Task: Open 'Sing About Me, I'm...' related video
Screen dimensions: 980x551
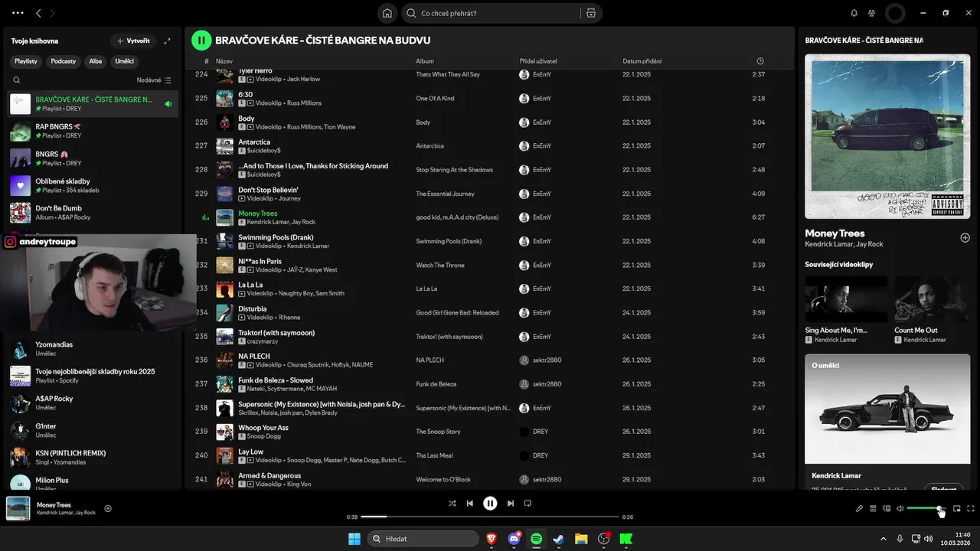Action: [x=846, y=310]
